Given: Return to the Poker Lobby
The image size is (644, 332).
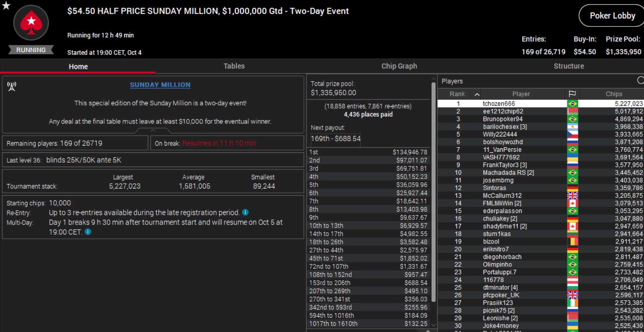Looking at the screenshot, I should [612, 16].
